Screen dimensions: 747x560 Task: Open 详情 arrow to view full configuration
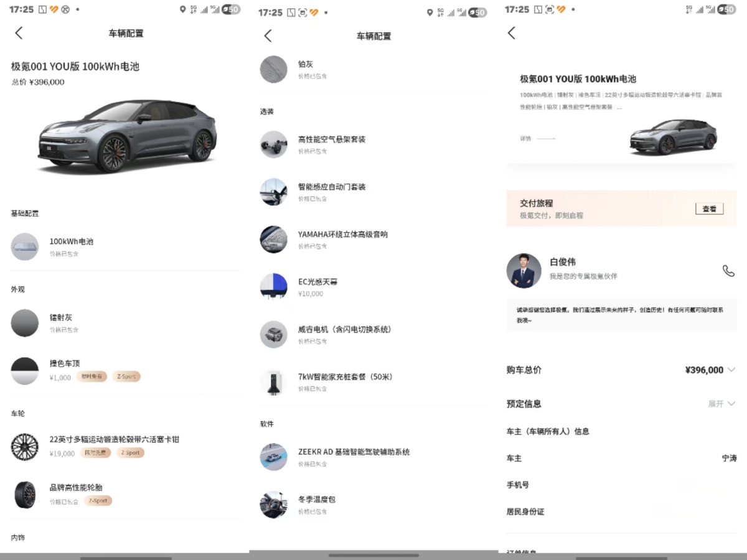point(534,139)
